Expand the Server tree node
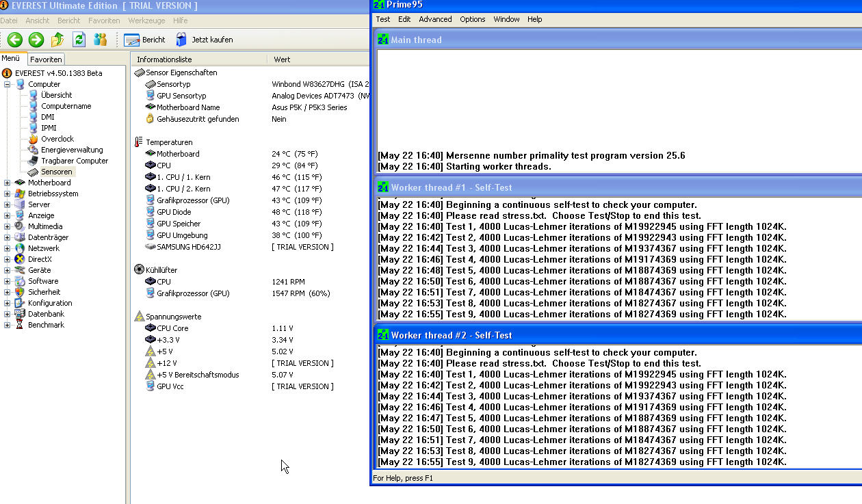 coord(8,204)
